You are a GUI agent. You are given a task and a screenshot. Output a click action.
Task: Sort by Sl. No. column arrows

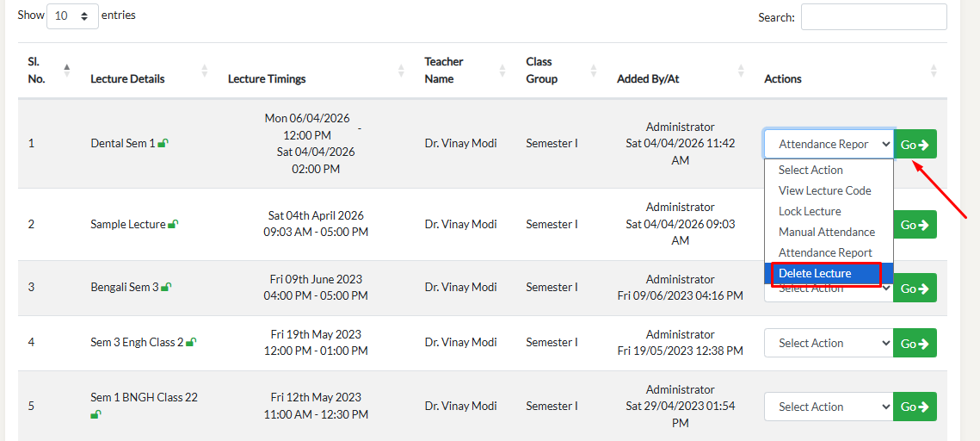click(x=67, y=70)
